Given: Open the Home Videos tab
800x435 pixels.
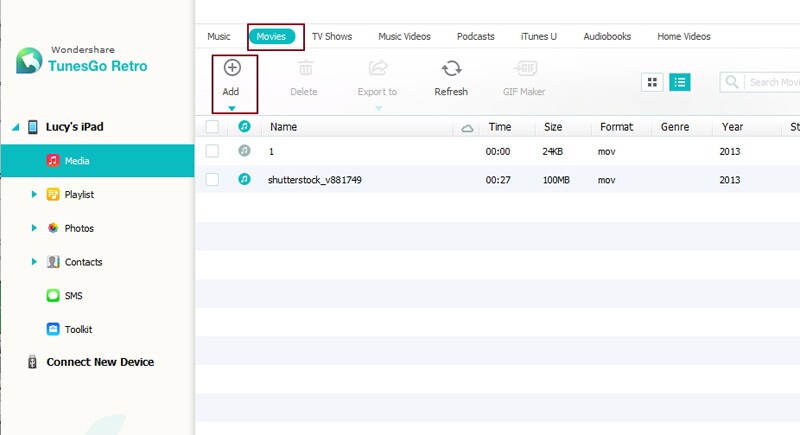Looking at the screenshot, I should (684, 37).
